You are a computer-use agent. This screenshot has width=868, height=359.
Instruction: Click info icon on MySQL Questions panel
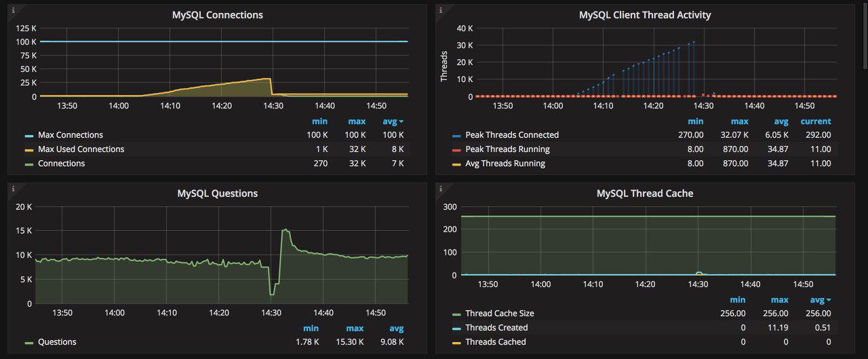coord(14,189)
